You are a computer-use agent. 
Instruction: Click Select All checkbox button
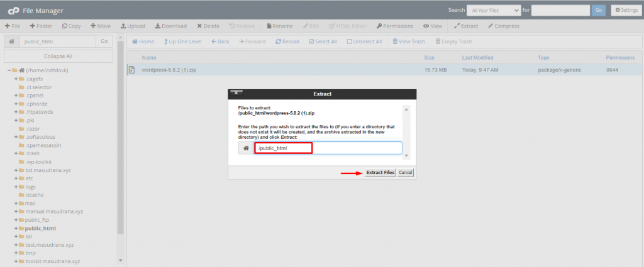tap(323, 41)
